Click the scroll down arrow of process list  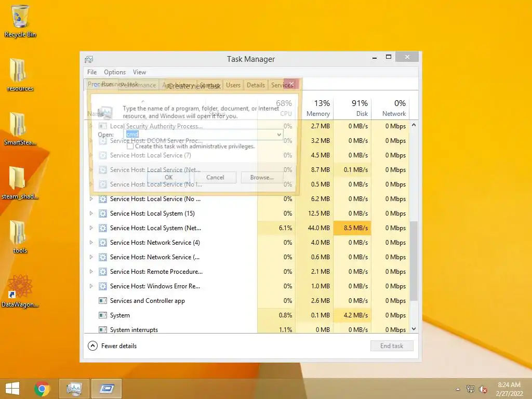pos(414,328)
